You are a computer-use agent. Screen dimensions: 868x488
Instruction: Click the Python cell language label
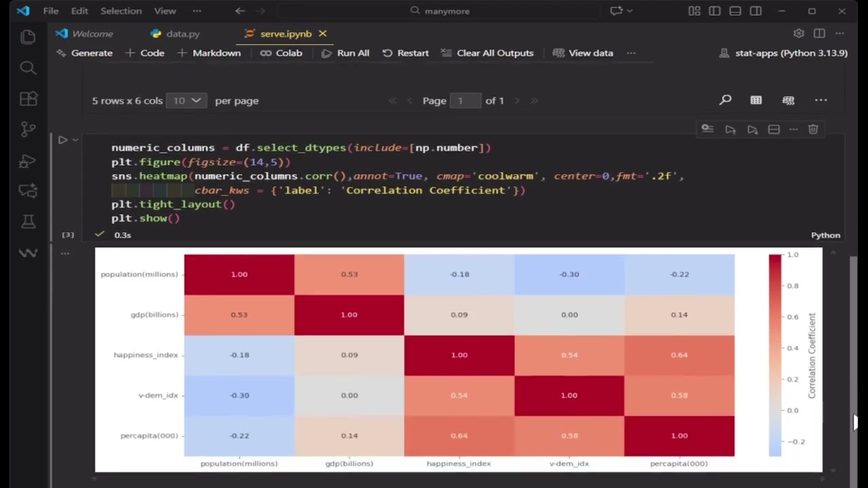tap(825, 235)
